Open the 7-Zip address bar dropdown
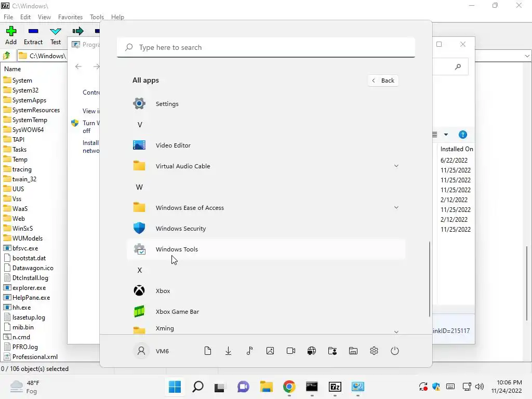532x399 pixels. (527, 56)
